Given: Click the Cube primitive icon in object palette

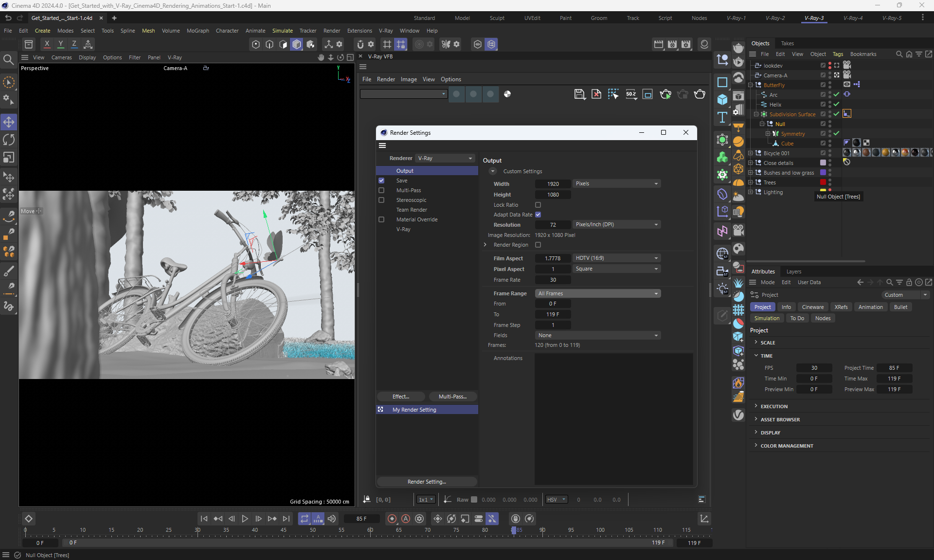Looking at the screenshot, I should coord(722,100).
